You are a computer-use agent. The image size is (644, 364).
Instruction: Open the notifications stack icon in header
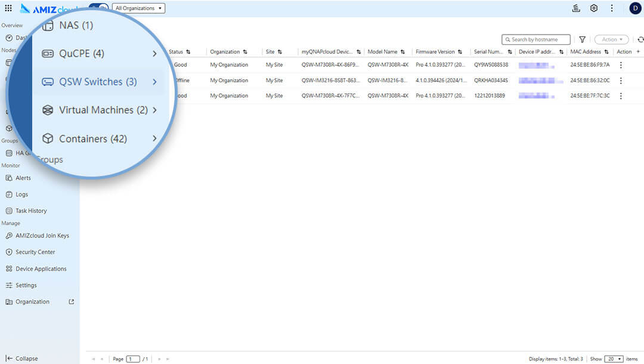(576, 8)
